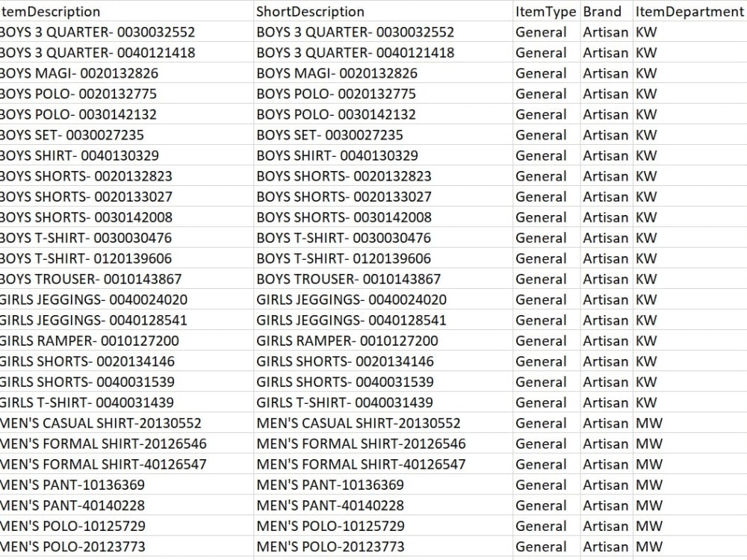Select the ItemType column header
The width and height of the screenshot is (747, 560).
click(x=547, y=11)
